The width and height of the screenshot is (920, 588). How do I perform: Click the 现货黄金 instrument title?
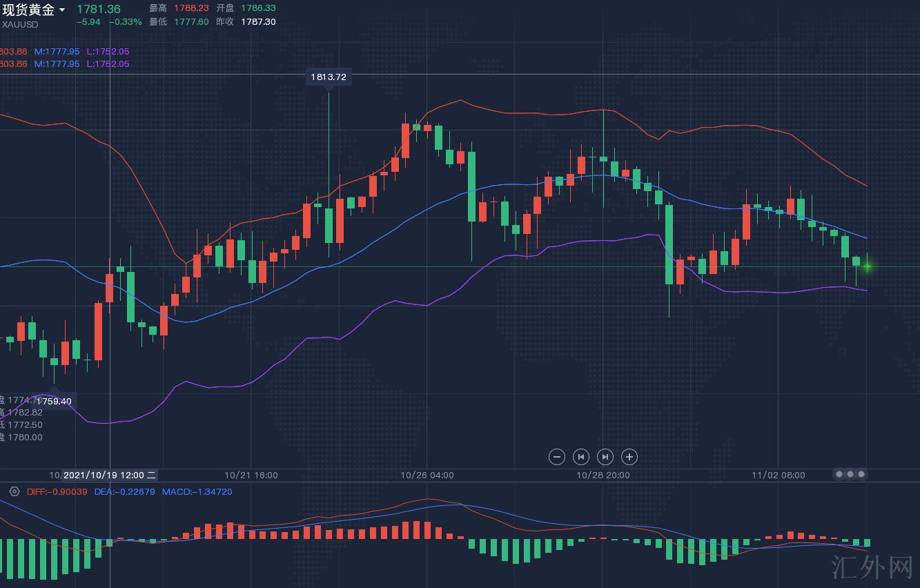pos(28,10)
